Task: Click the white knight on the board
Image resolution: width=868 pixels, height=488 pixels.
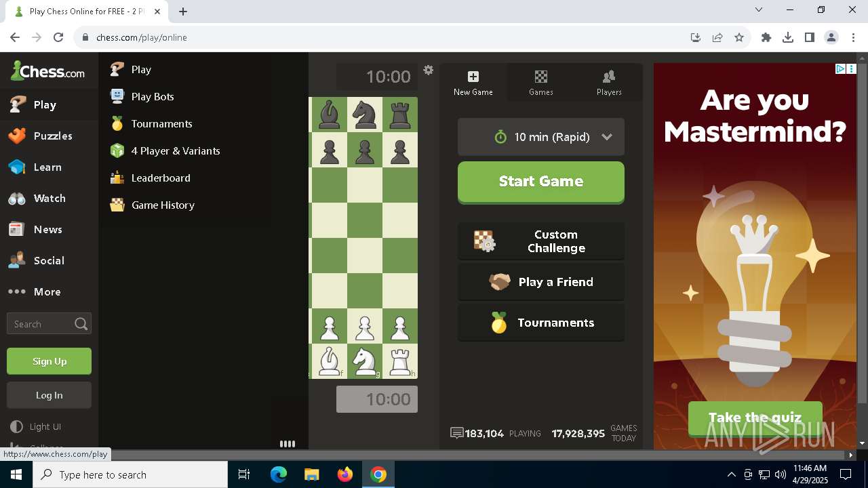Action: pyautogui.click(x=365, y=361)
